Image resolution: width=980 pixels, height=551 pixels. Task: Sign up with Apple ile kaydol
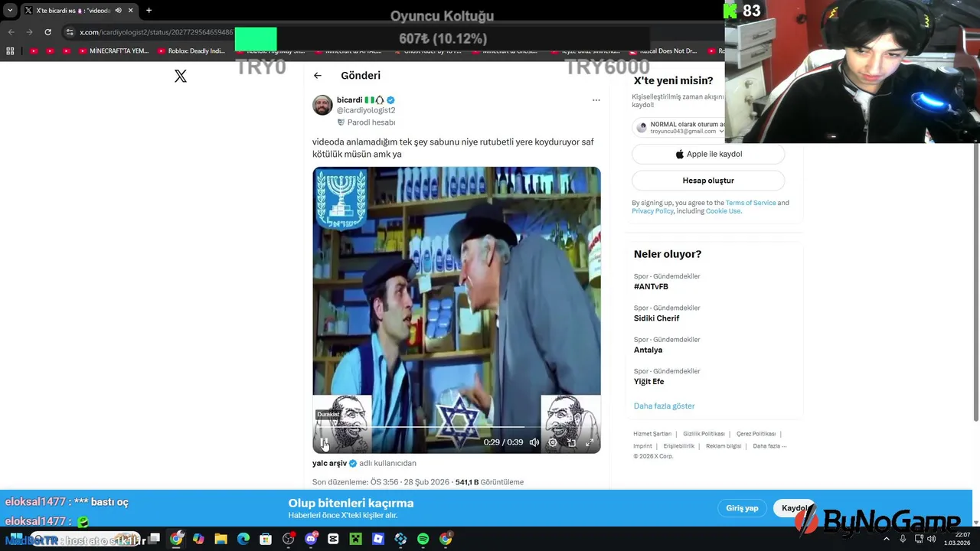tap(708, 154)
